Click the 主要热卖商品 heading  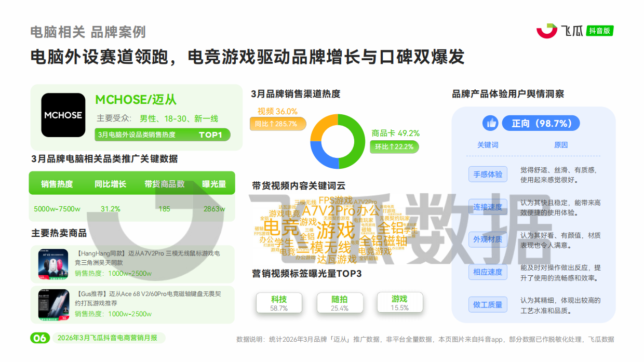tap(59, 233)
